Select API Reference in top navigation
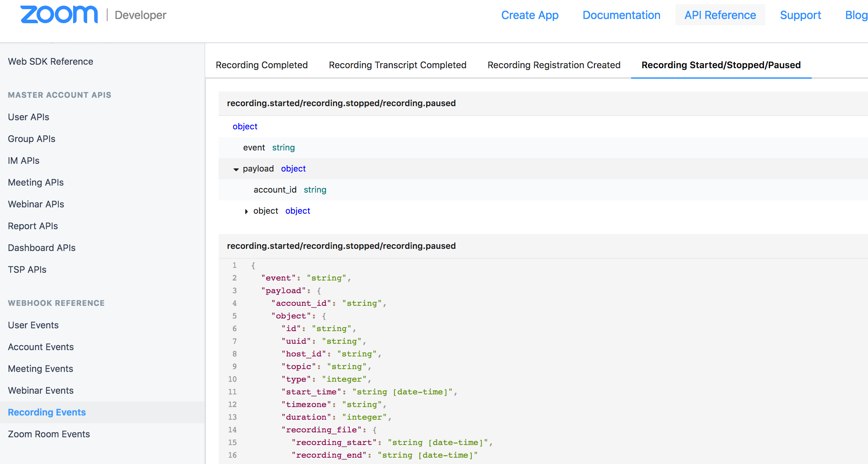Viewport: 868px width, 464px height. pos(720,15)
